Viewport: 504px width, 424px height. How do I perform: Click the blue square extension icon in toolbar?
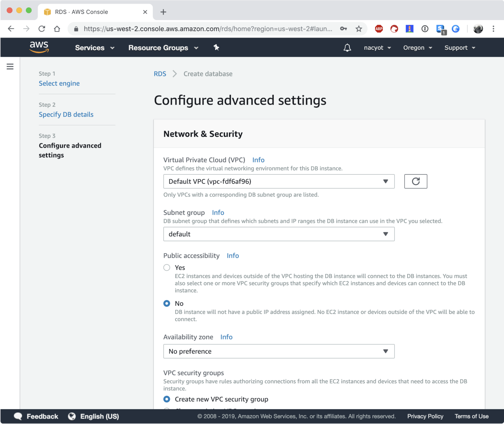[409, 29]
